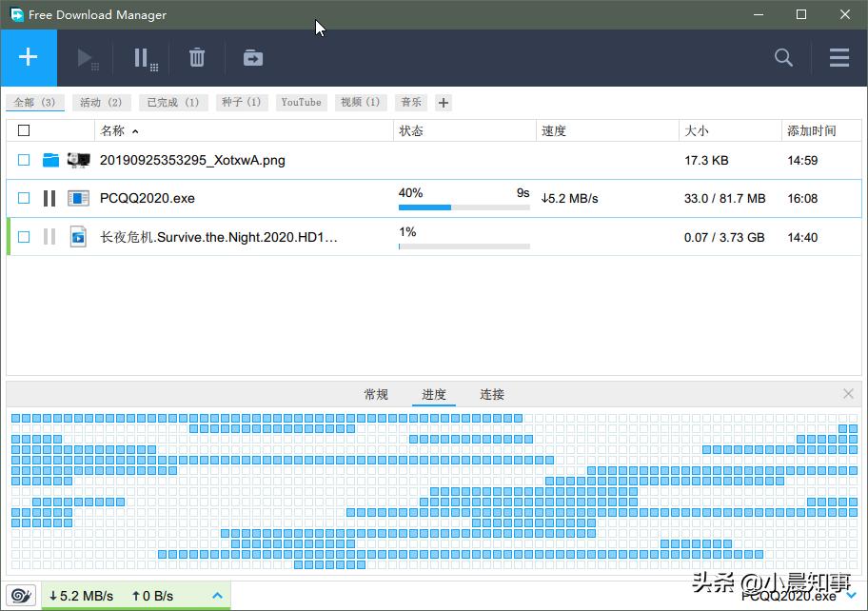Add a new download with plus button
This screenshot has width=868, height=611.
point(29,57)
